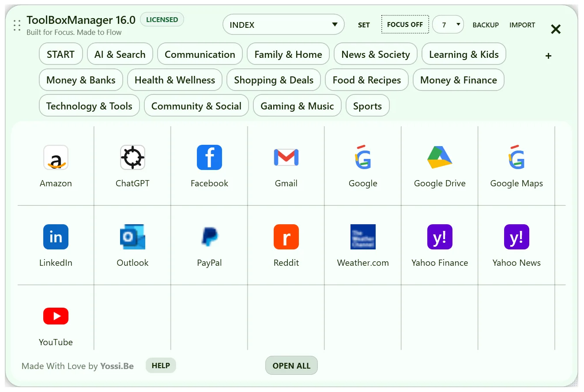Open the Communication category tab
This screenshot has height=392, width=584.
coord(200,54)
